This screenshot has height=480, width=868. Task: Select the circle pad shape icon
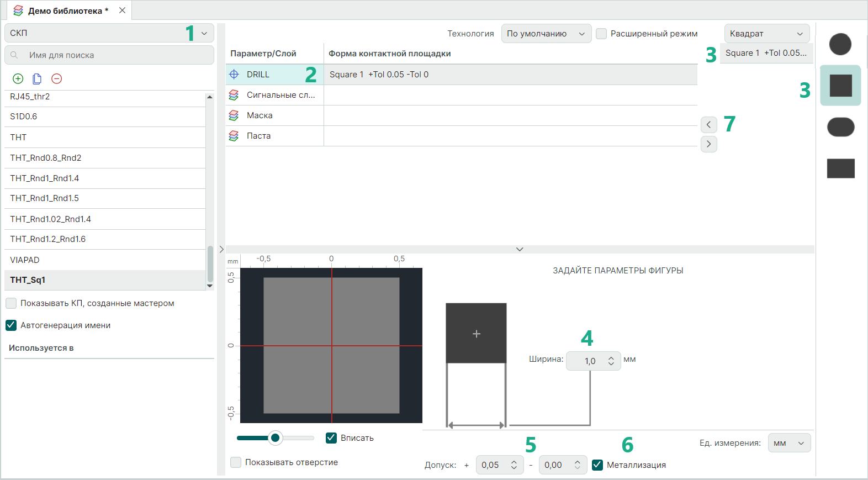840,44
